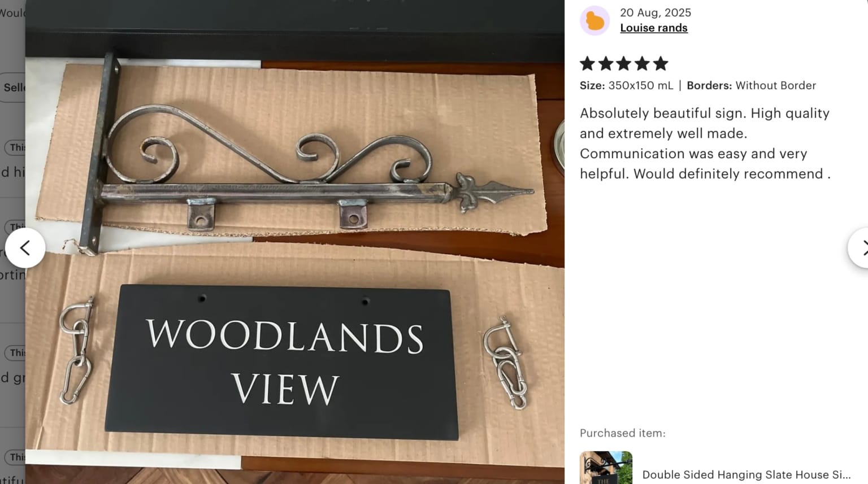Click Louise rands' orange profile avatar
This screenshot has width=868, height=484.
pos(595,21)
